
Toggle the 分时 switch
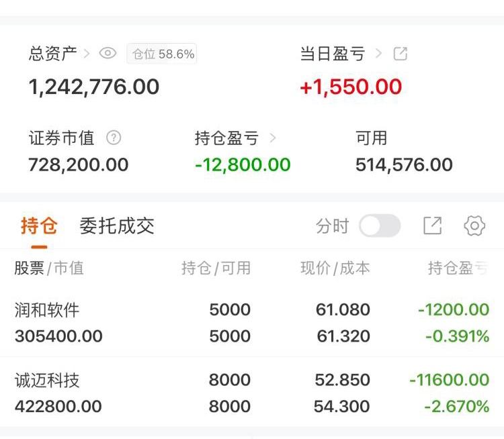pos(380,226)
